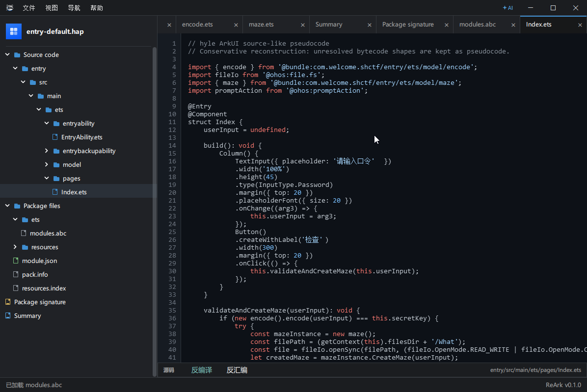Click the entryability folder icon

[x=56, y=124]
